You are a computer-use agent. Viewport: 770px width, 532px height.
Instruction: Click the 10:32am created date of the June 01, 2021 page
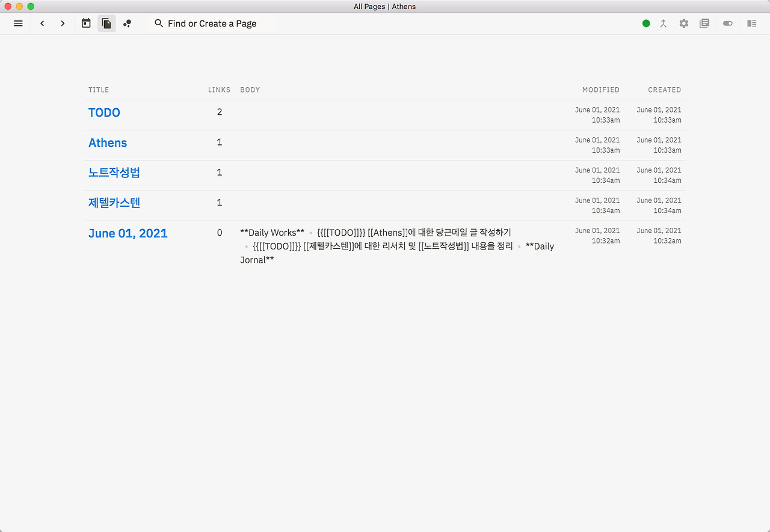pyautogui.click(x=659, y=236)
